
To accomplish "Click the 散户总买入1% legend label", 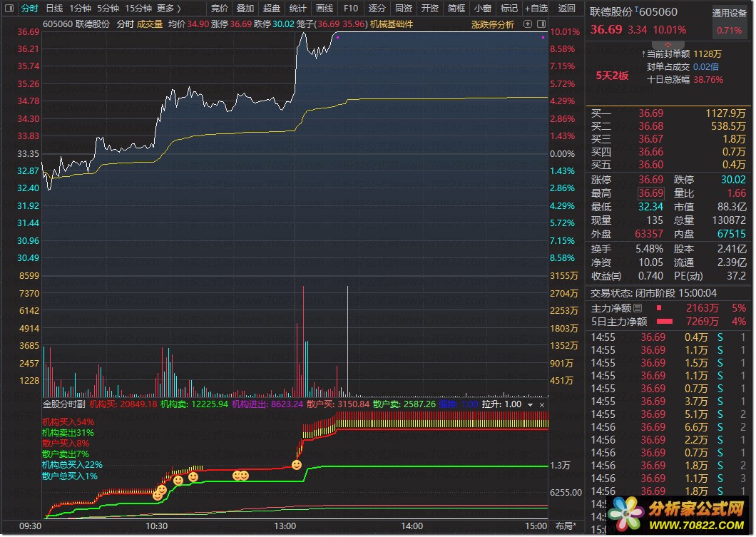I will point(70,476).
